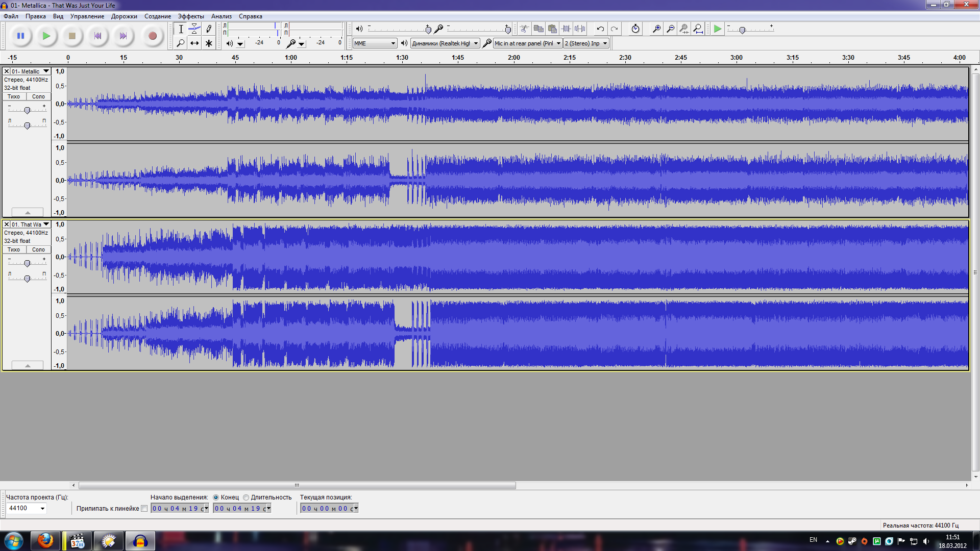980x551 pixels.
Task: Select the Envelope tool
Action: point(194,29)
